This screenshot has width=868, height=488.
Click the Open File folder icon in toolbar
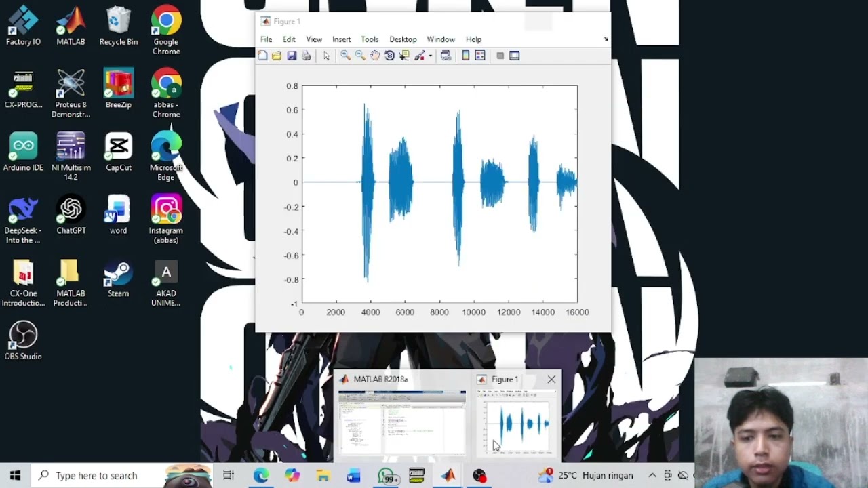(x=277, y=56)
